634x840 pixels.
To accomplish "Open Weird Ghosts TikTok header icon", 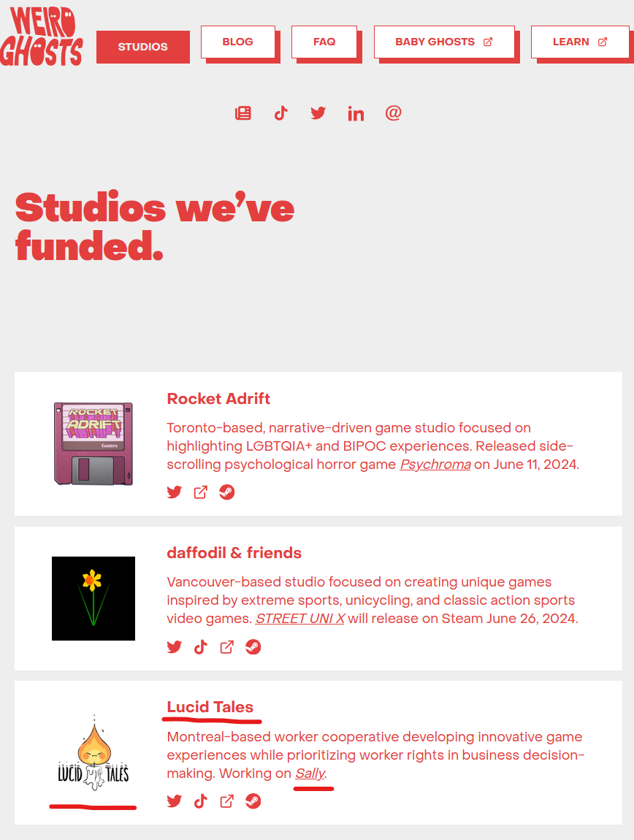I will [x=280, y=113].
